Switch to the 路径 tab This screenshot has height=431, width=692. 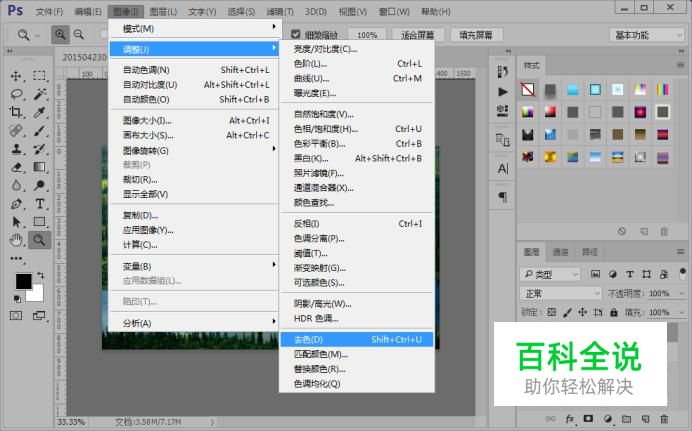tap(590, 252)
